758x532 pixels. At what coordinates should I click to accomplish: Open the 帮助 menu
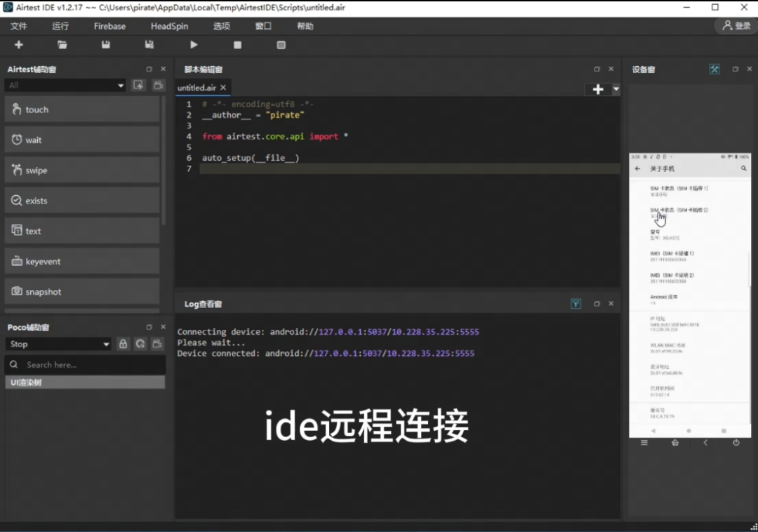(305, 26)
